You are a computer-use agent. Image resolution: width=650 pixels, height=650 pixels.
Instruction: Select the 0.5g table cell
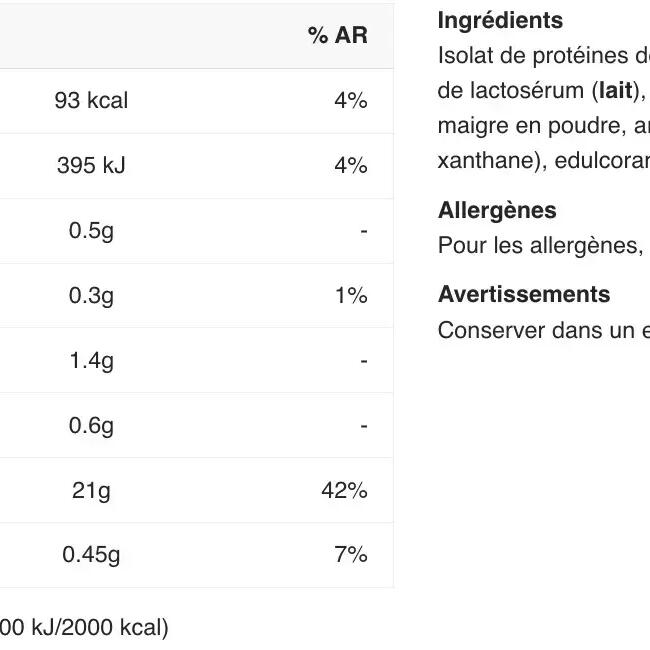[91, 231]
